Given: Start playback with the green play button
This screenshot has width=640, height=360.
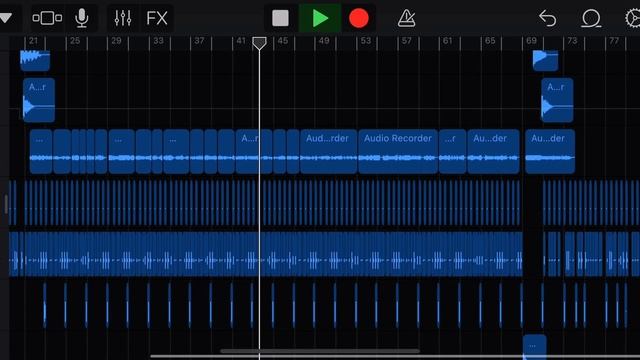Looking at the screenshot, I should pos(320,18).
